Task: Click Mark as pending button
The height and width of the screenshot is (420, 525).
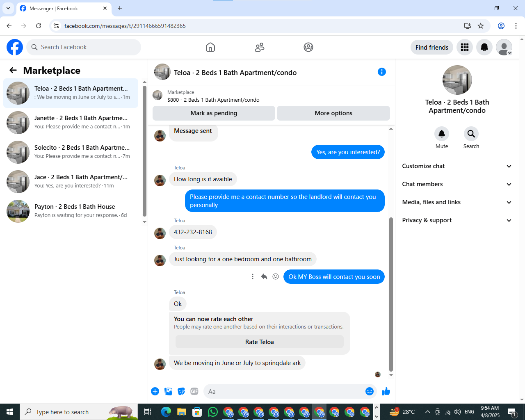Action: coord(214,113)
